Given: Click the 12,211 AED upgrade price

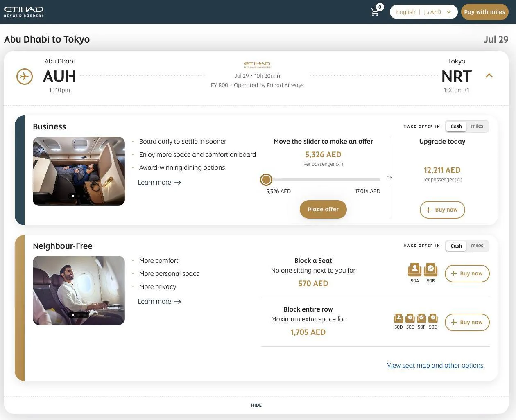Looking at the screenshot, I should pyautogui.click(x=442, y=170).
